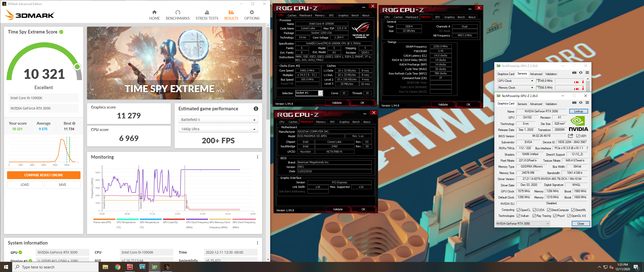Open the Memory Clock sensor dropdown
644x272 pixels.
(516, 88)
